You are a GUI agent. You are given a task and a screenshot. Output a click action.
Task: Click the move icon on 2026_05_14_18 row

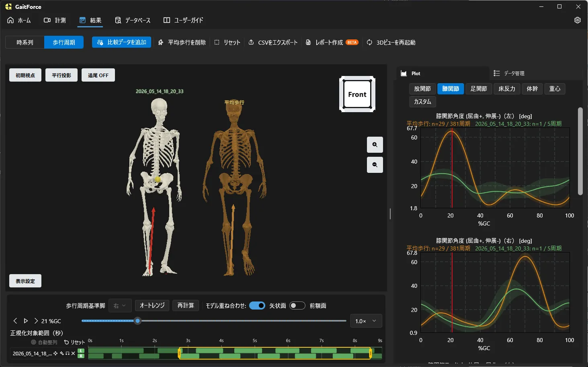[55, 353]
